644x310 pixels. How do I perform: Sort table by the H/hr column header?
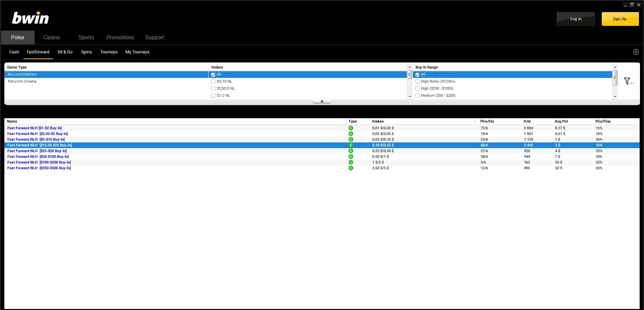pos(527,121)
